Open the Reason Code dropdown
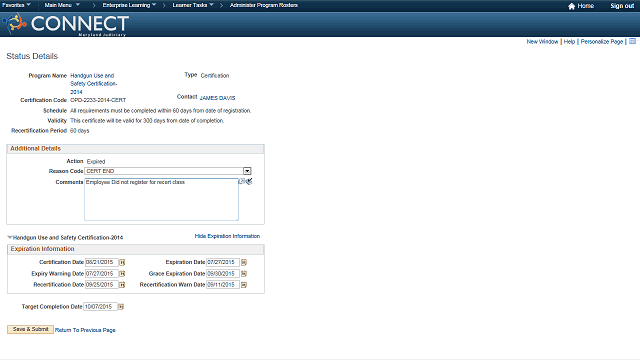This screenshot has width=640, height=360. pos(247,171)
